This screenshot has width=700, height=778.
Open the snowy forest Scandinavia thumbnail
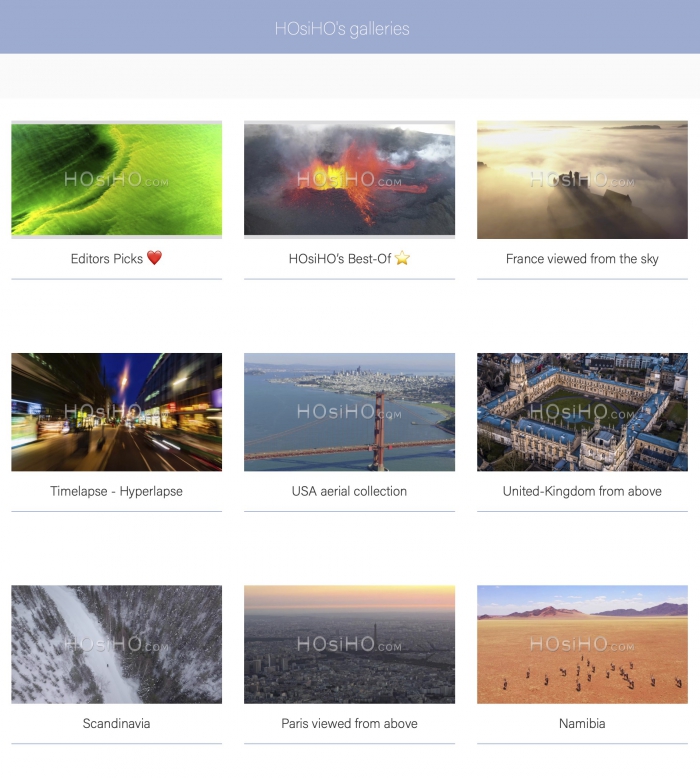tap(117, 644)
